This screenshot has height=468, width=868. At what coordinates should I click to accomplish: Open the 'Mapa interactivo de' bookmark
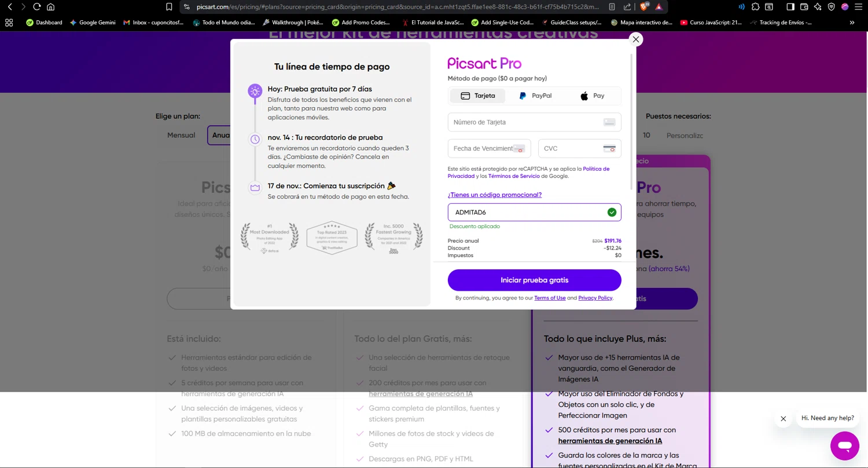(642, 23)
